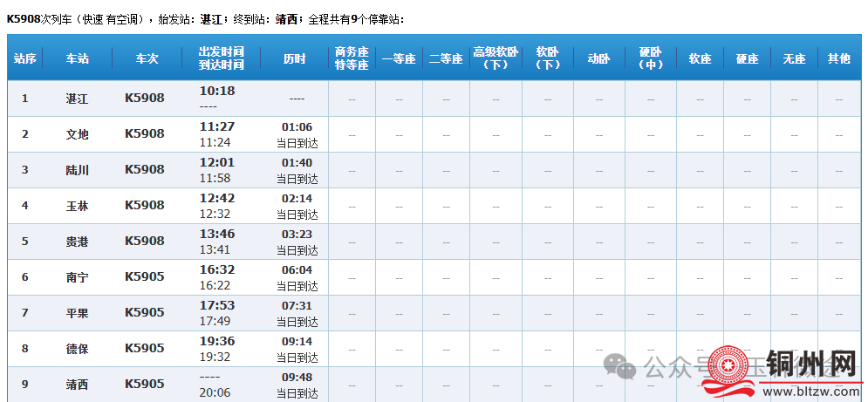Click the 二等座 column header
This screenshot has width=868, height=402.
(446, 58)
